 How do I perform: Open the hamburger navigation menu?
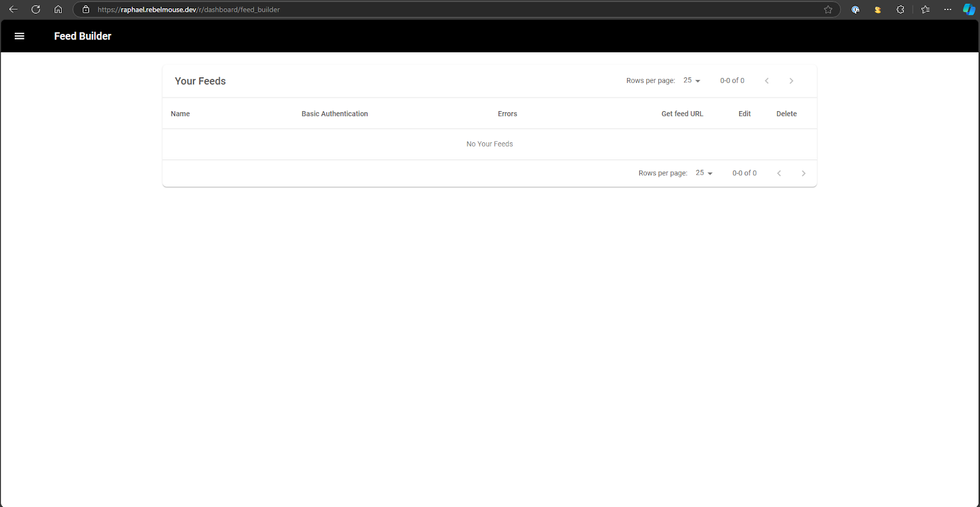(x=19, y=36)
